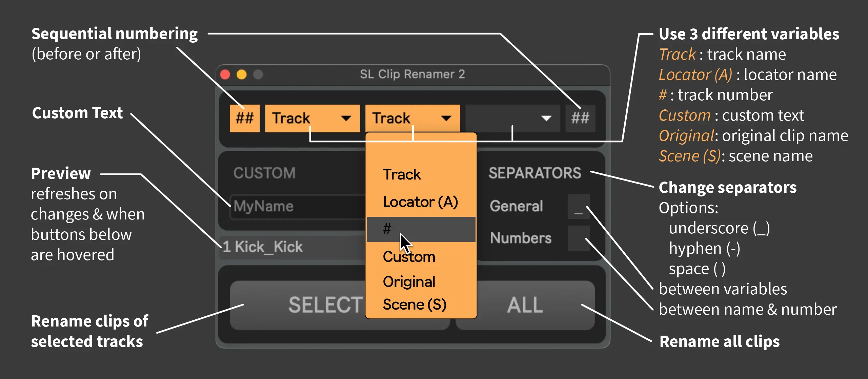868x379 pixels.
Task: Click the preview text 1 Kick_Kick
Action: [x=263, y=247]
